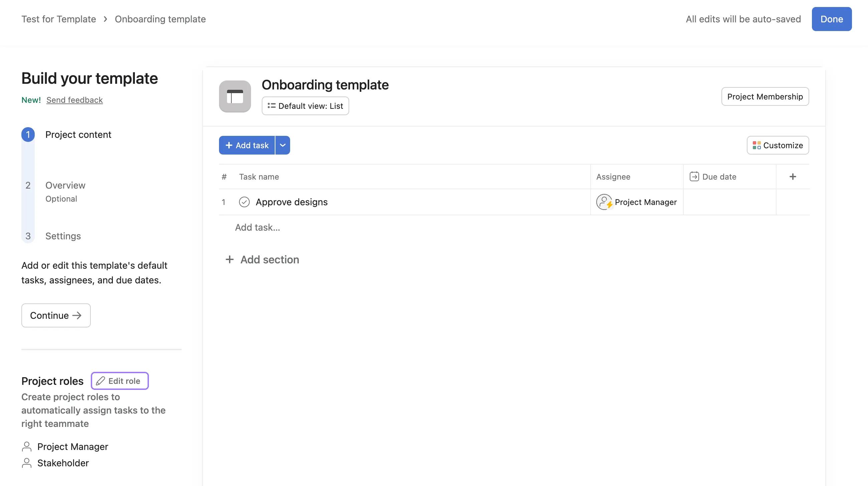
Task: Go to the Settings step
Action: [63, 236]
